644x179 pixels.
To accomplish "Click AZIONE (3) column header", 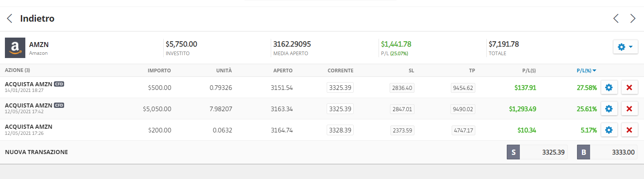I will (18, 70).
